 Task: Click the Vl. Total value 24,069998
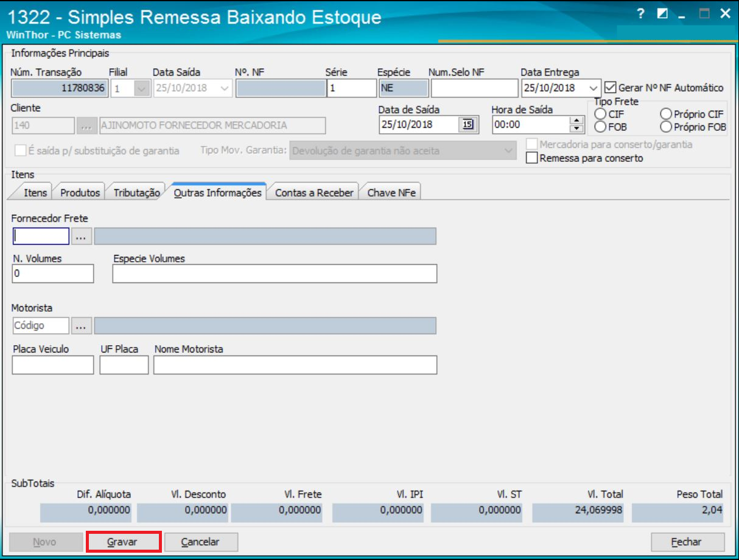pos(578,513)
